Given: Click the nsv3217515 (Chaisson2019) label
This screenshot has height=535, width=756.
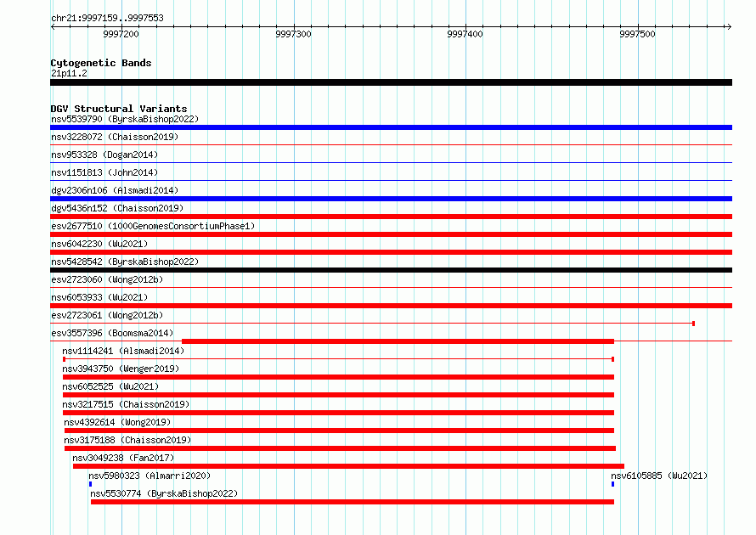Looking at the screenshot, I should [126, 404].
